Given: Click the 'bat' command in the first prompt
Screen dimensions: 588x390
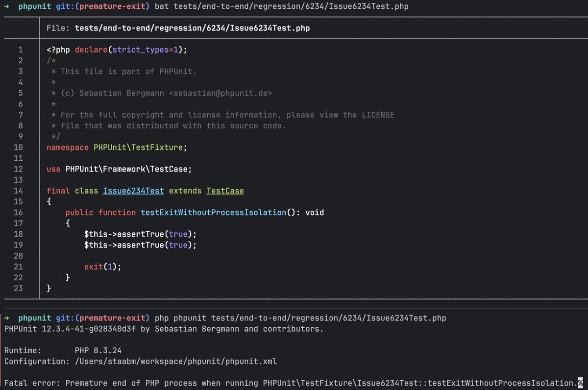Looking at the screenshot, I should click(x=161, y=6).
